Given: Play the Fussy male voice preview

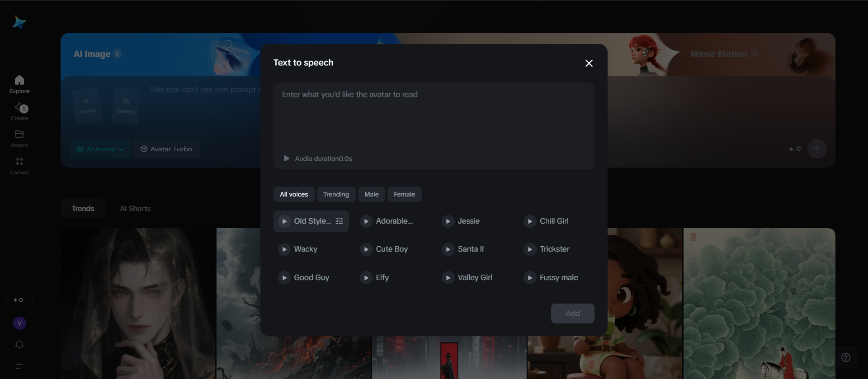Looking at the screenshot, I should [530, 278].
